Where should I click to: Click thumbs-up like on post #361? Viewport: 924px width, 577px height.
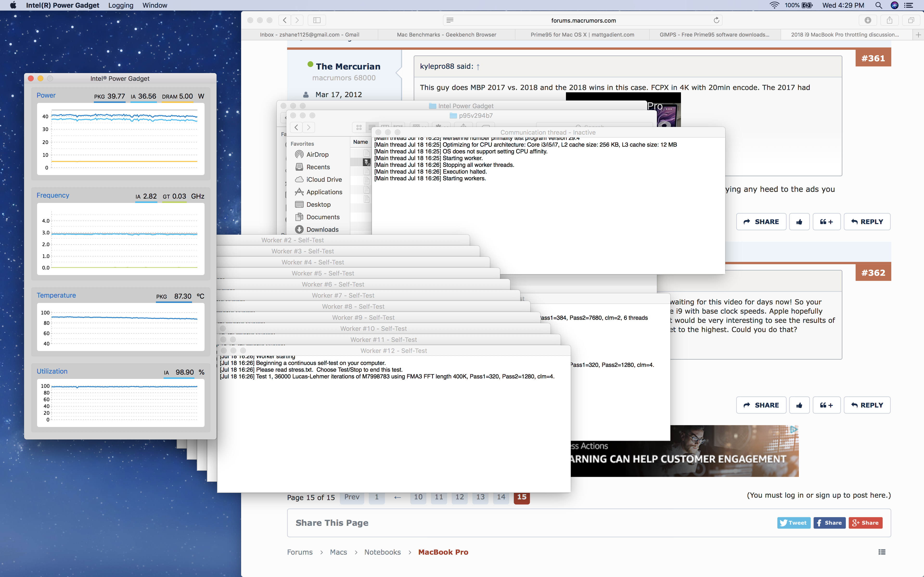point(799,222)
